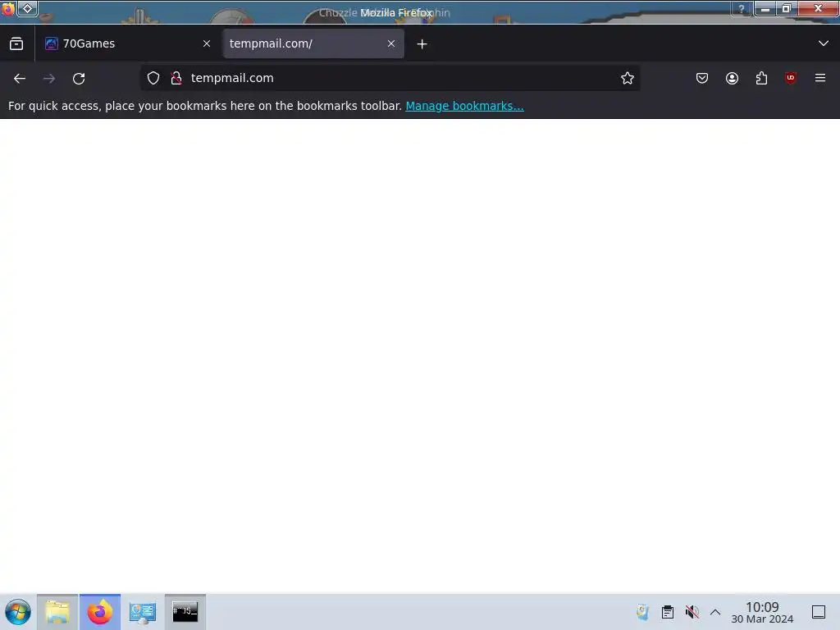The image size is (840, 630).
Task: Open a new tab with plus button
Action: tap(422, 44)
